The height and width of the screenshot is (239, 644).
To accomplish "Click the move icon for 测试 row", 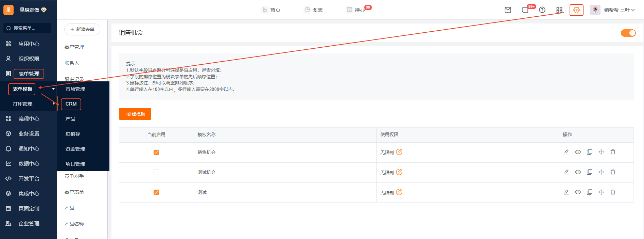I will (x=601, y=192).
